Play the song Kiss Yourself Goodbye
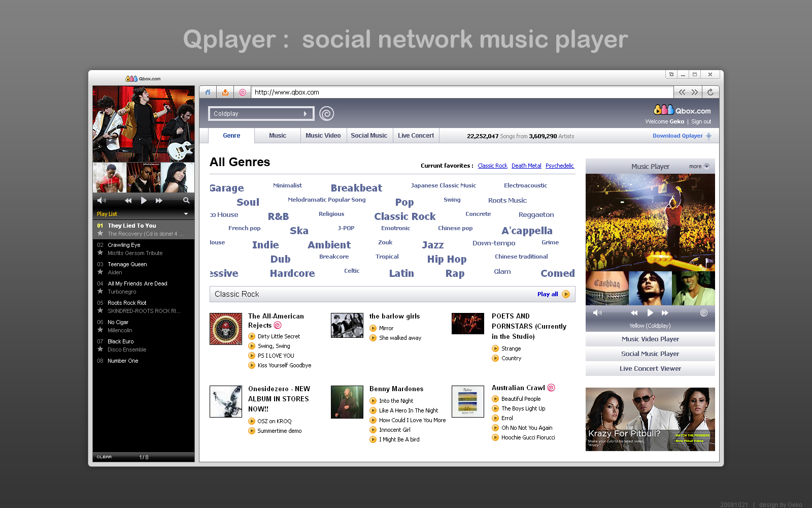This screenshot has height=508, width=812. 252,365
